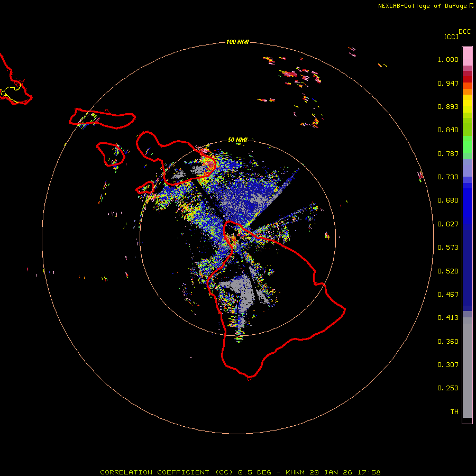This screenshot has width=476, height=476.
Task: Click the DCC label above the color bar
Action: coord(464,32)
